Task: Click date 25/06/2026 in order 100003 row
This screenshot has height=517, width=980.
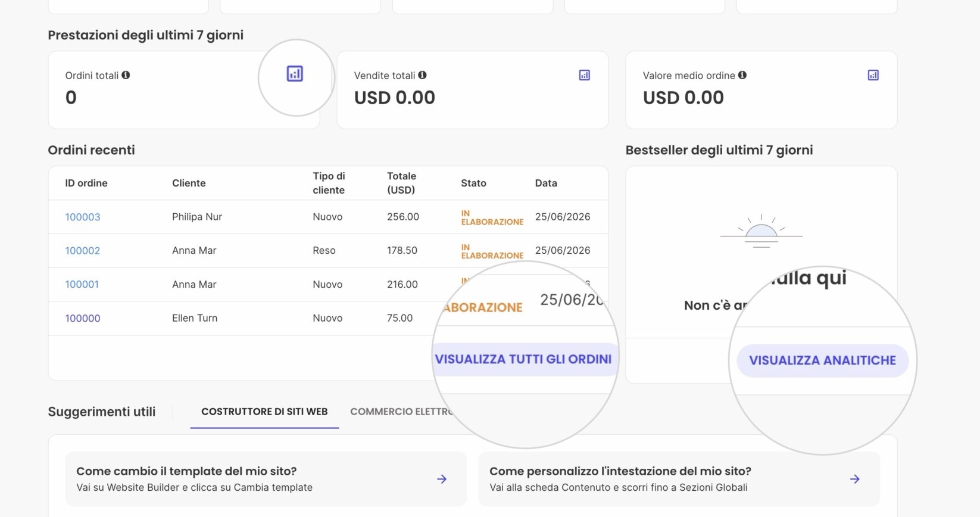Action: click(563, 217)
